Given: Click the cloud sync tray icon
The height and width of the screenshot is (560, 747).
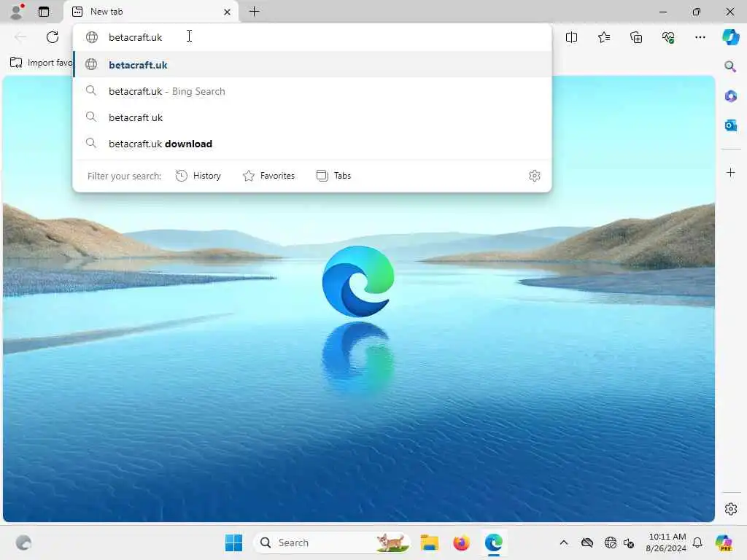Looking at the screenshot, I should click(x=587, y=542).
